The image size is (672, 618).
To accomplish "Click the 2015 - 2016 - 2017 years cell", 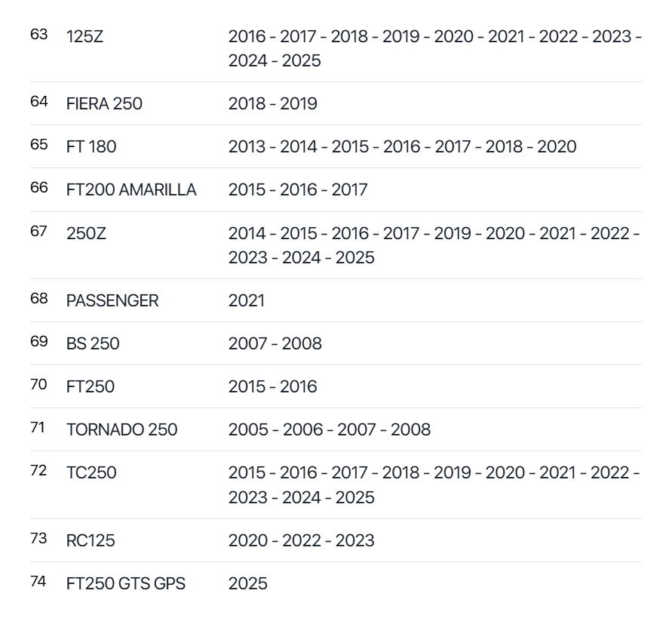I will (298, 189).
